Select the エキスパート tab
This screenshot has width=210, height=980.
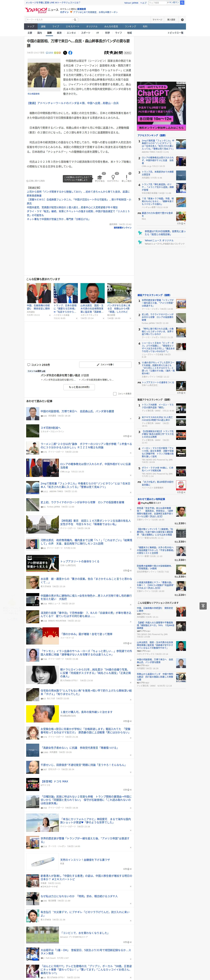tap(72, 27)
